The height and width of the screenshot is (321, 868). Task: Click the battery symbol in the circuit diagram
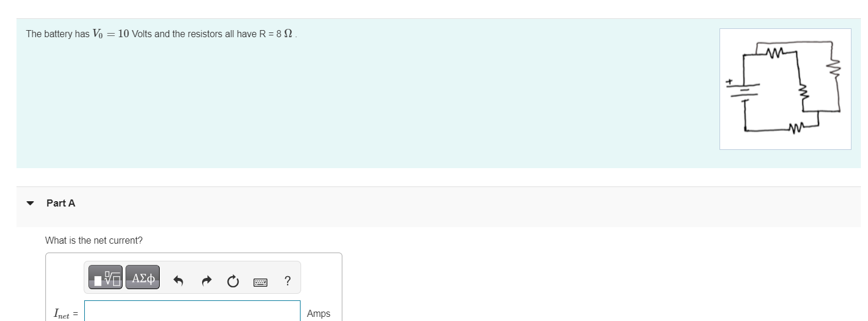point(744,90)
